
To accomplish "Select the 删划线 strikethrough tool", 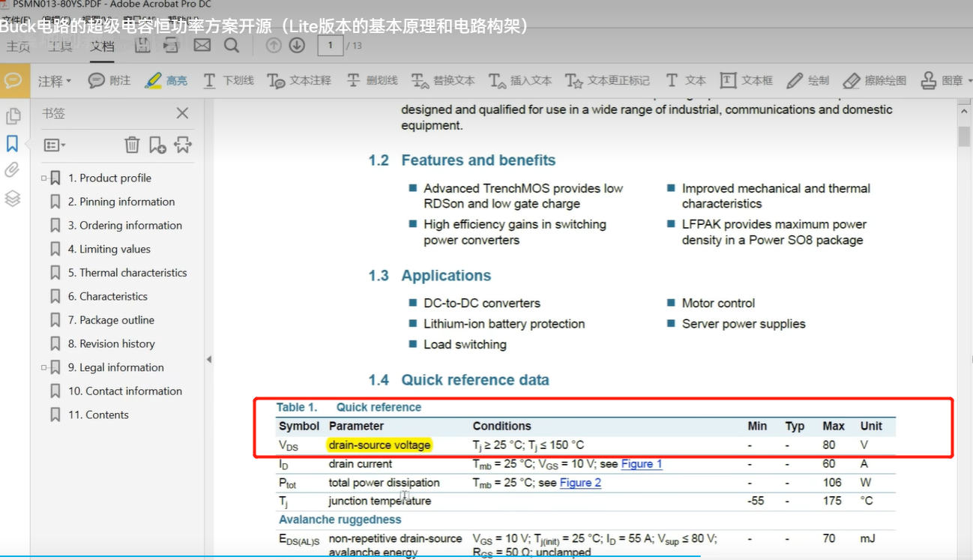I will (x=372, y=80).
